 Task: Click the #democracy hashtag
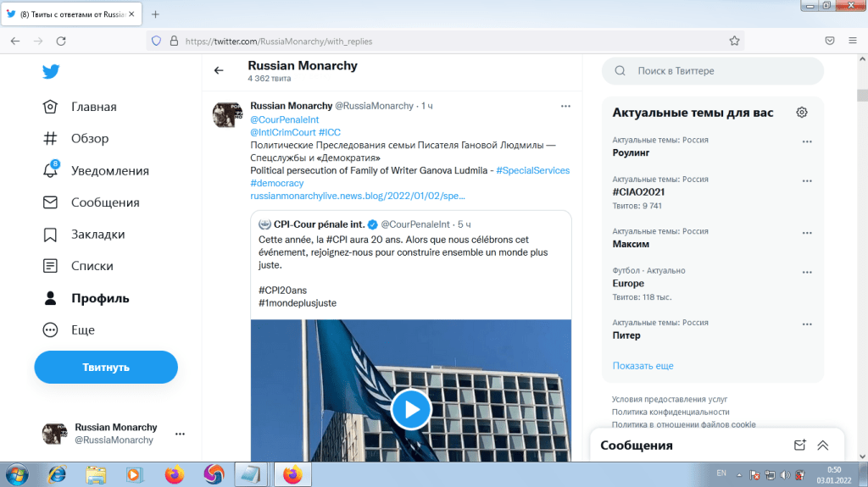click(277, 183)
